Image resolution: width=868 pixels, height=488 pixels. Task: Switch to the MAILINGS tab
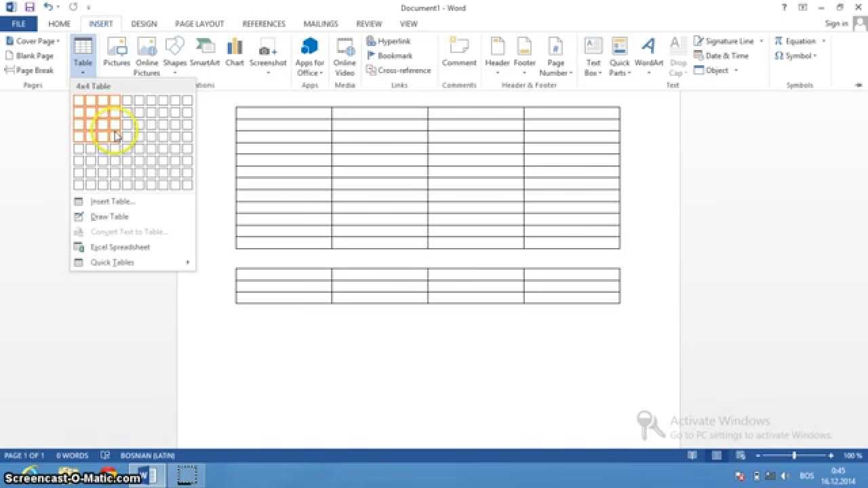coord(321,24)
